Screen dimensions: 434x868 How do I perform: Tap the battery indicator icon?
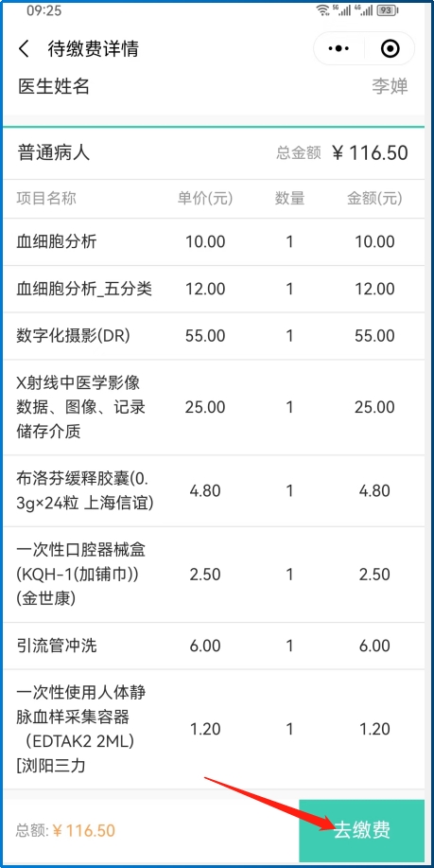click(387, 10)
